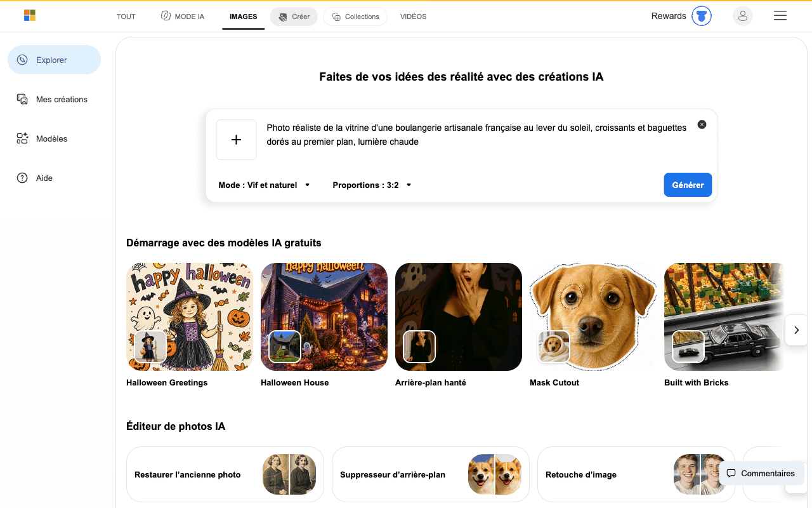Image resolution: width=812 pixels, height=508 pixels.
Task: Click the small thumbnail on Arrière-plan hanté card
Action: [x=419, y=347]
